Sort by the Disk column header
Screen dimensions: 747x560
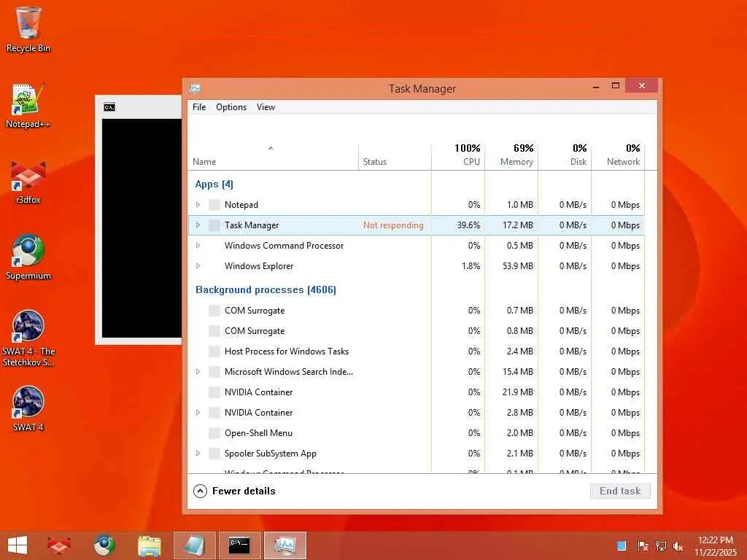tap(565, 156)
